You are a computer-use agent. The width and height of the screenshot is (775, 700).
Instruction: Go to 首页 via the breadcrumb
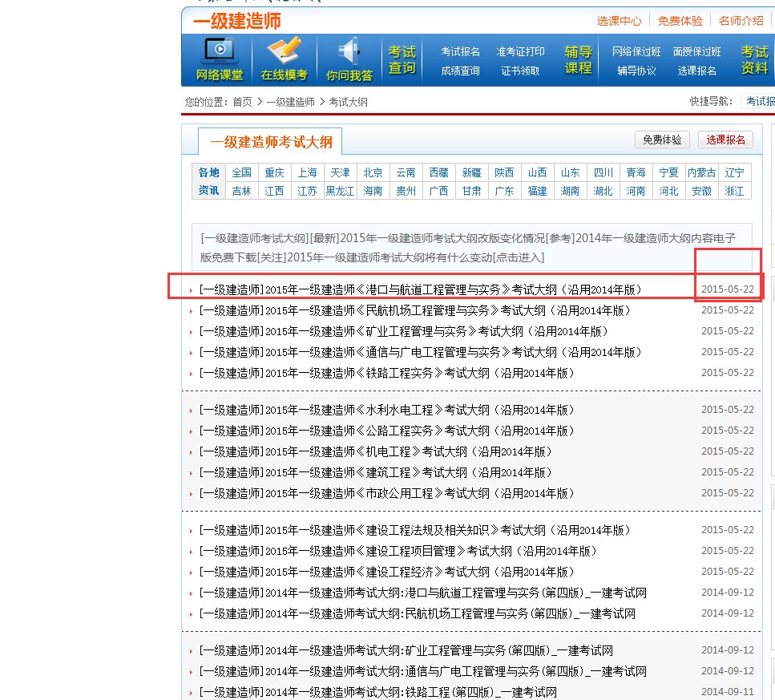pyautogui.click(x=242, y=102)
